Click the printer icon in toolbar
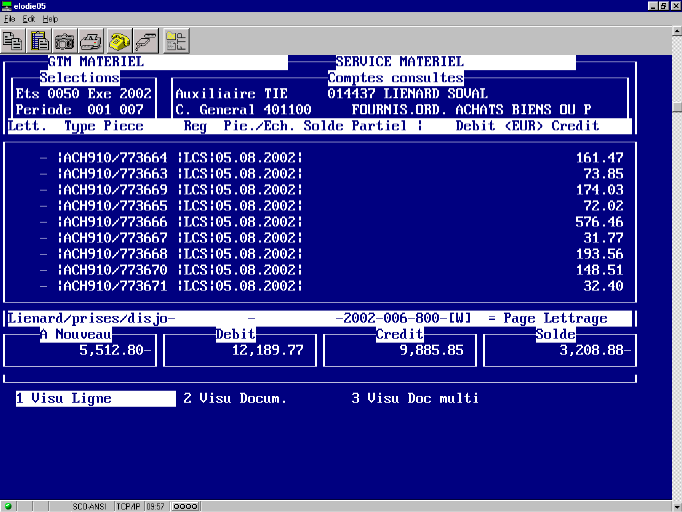This screenshot has height=512, width=682. [92, 41]
